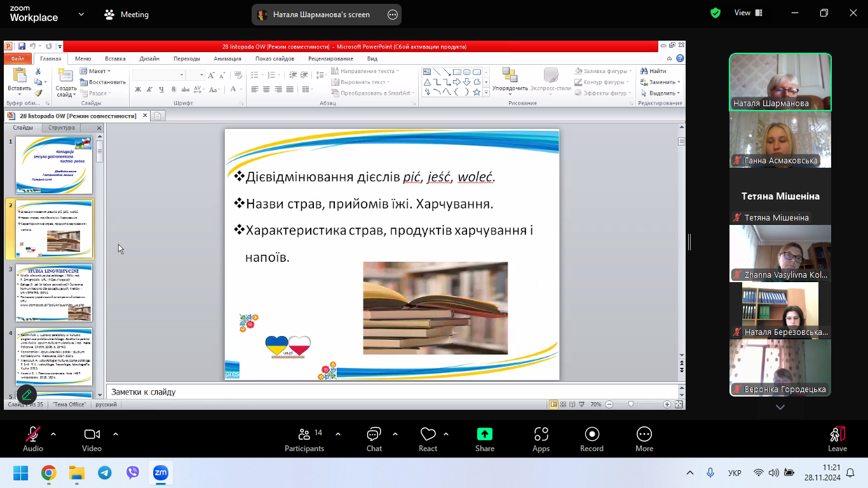The width and height of the screenshot is (868, 488).
Task: Open Telegram from the taskbar
Action: pyautogui.click(x=105, y=473)
